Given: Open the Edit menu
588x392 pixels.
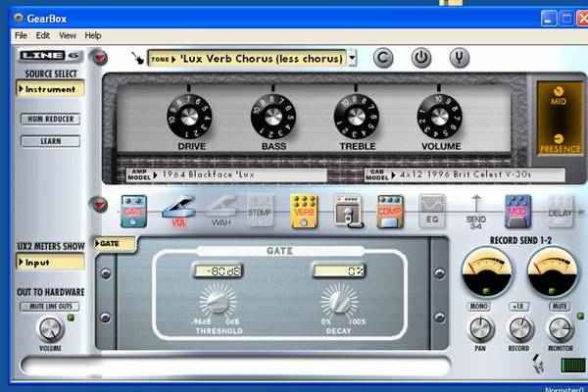Looking at the screenshot, I should pyautogui.click(x=43, y=35).
